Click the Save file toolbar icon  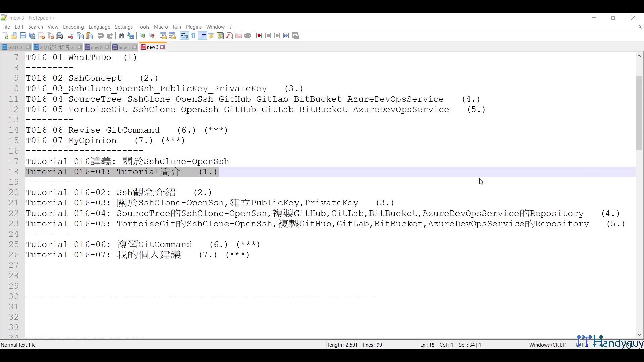[23, 36]
